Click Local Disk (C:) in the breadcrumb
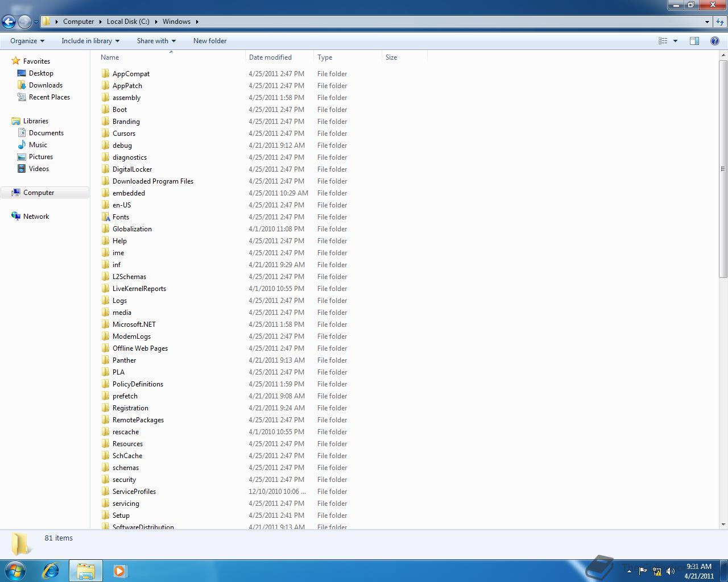 click(128, 22)
